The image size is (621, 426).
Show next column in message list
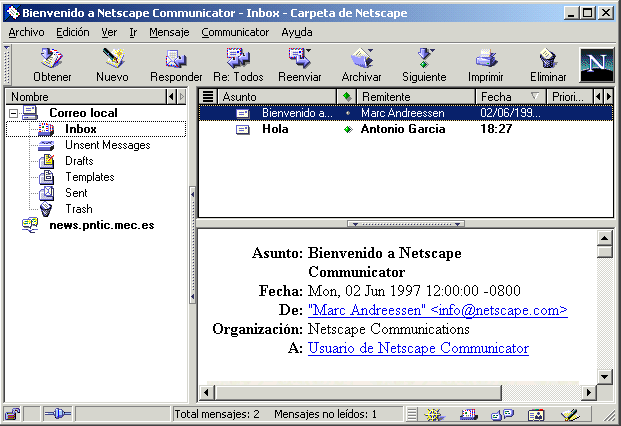pyautogui.click(x=609, y=96)
